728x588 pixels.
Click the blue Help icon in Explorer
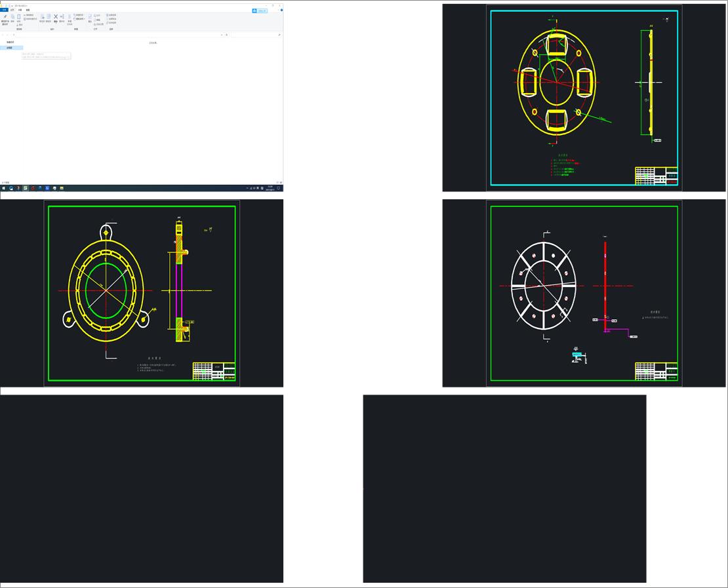(281, 10)
